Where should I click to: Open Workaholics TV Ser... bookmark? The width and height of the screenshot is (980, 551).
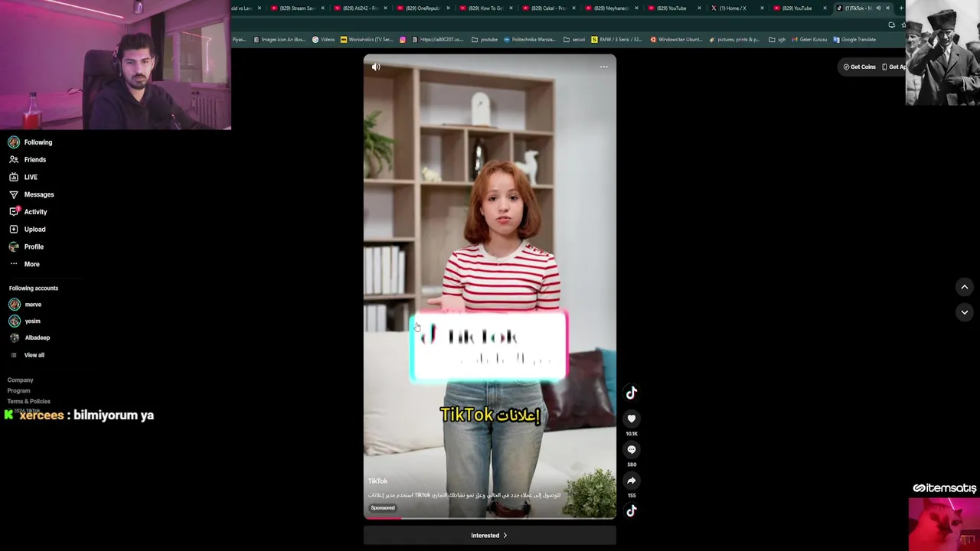[367, 40]
